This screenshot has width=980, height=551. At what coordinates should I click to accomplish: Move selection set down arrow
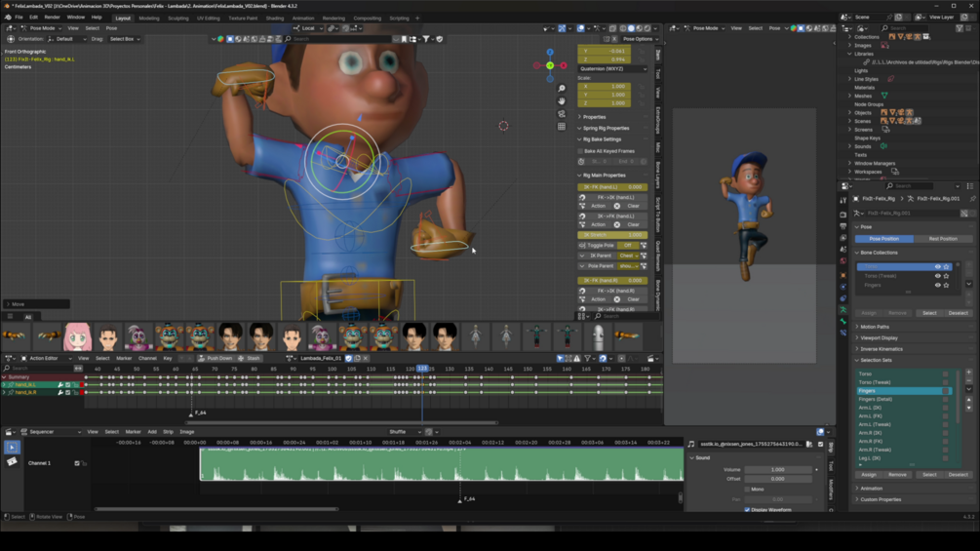pos(969,408)
